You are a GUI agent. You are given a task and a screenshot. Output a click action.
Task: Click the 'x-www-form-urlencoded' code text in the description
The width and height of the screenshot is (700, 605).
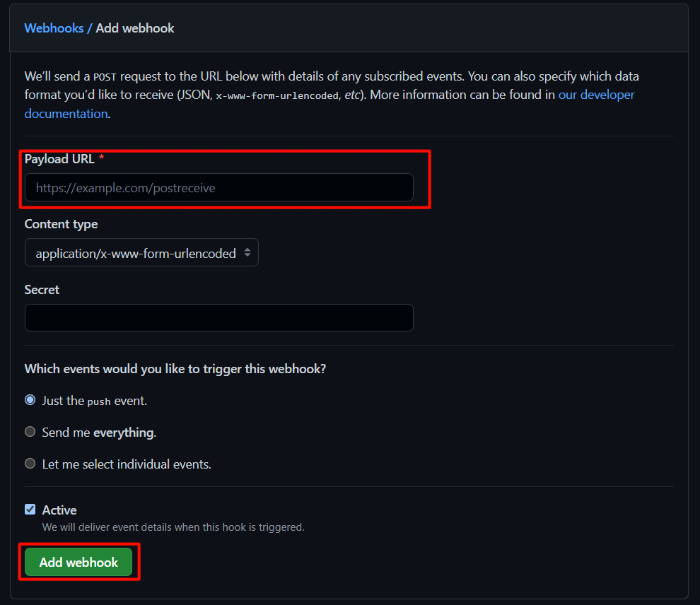tap(277, 95)
